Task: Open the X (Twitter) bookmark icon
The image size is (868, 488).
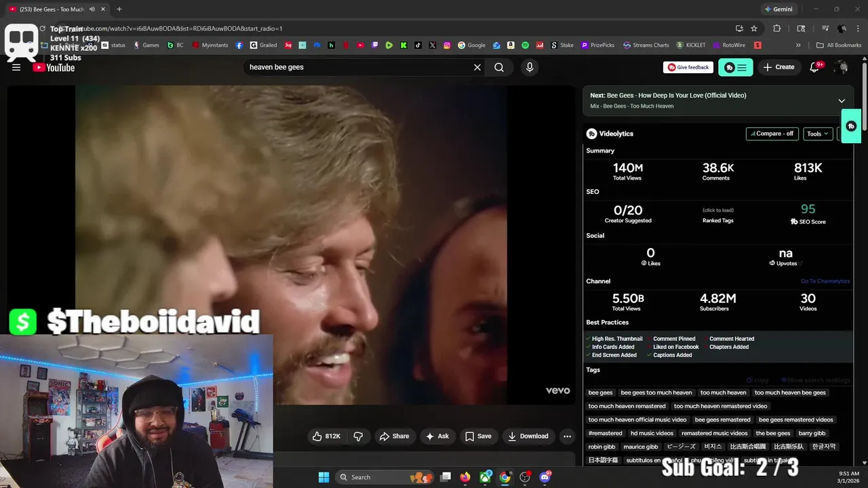Action: [x=432, y=45]
